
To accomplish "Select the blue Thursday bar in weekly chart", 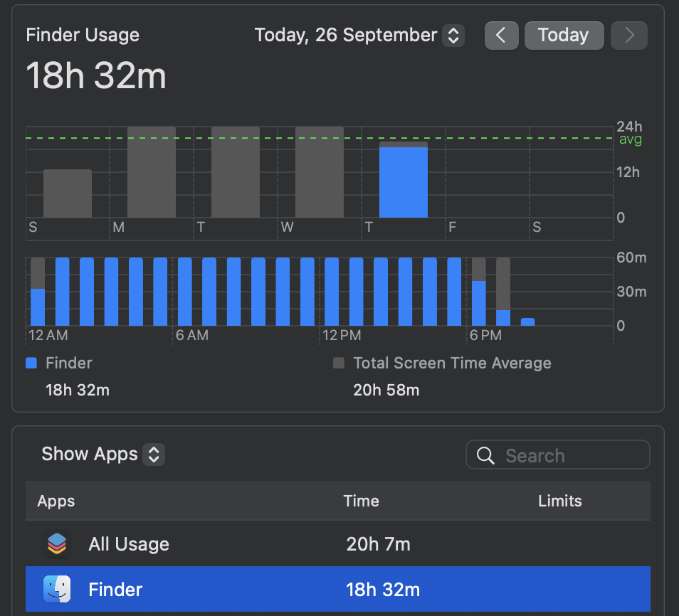I will click(404, 182).
